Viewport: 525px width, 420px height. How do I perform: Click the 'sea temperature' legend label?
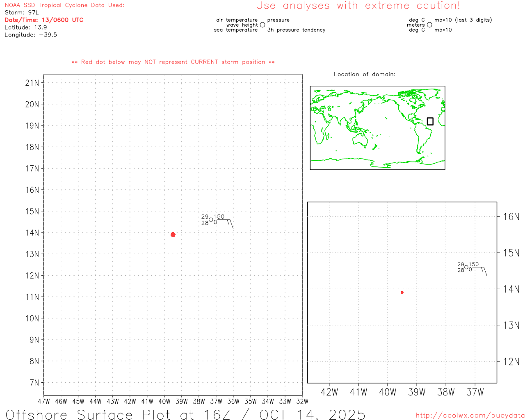click(x=236, y=30)
